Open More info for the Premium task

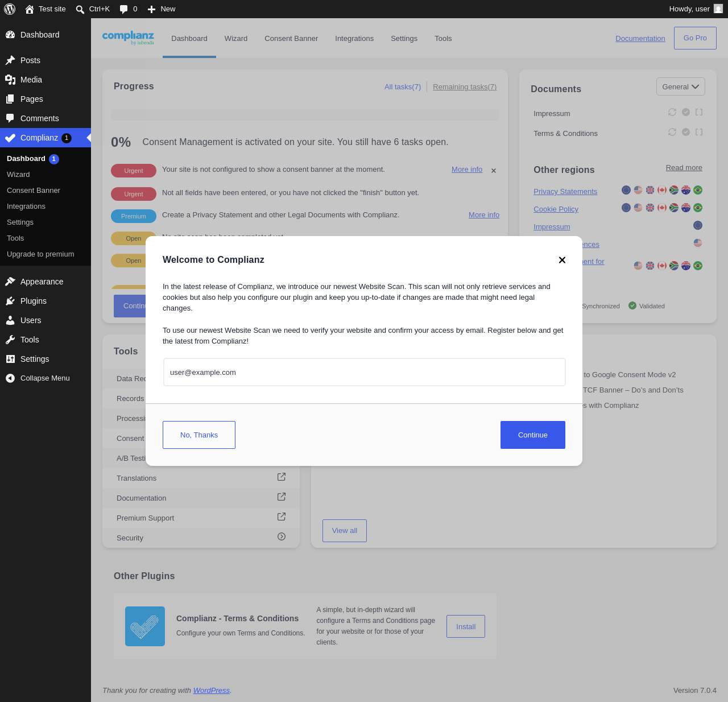[x=484, y=215]
